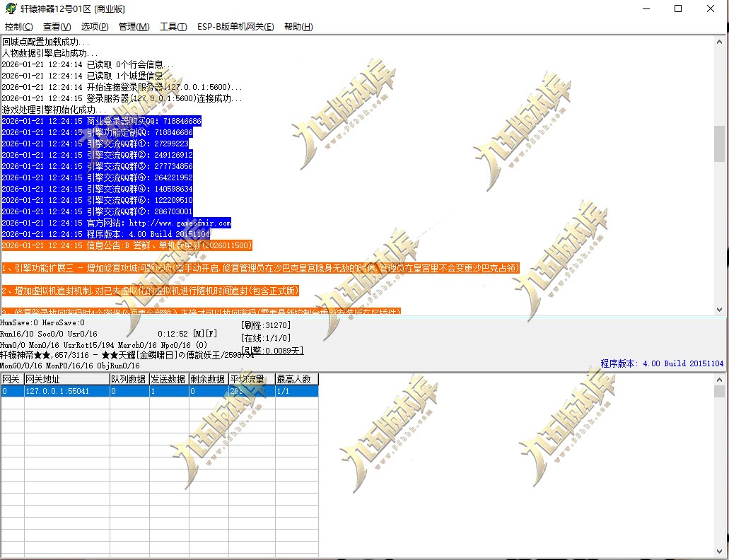Click the log line 游戏处理引擎初始化成功

54,110
